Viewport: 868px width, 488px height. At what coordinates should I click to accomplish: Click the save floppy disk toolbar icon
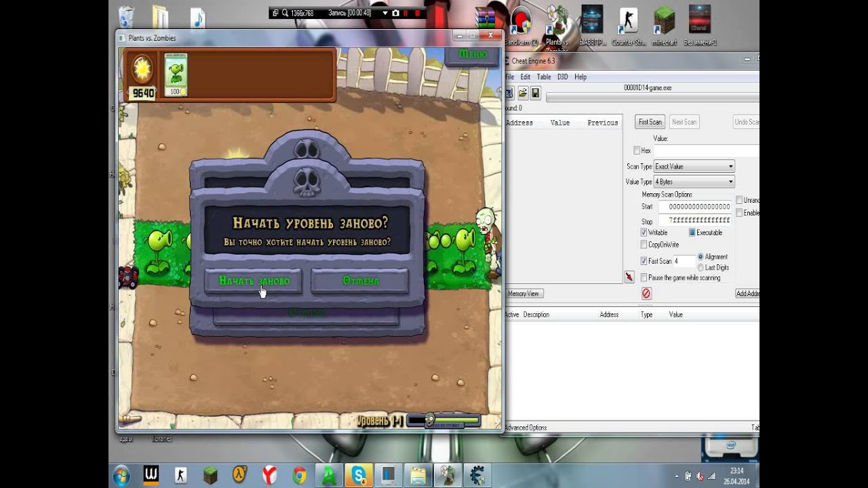pyautogui.click(x=536, y=93)
